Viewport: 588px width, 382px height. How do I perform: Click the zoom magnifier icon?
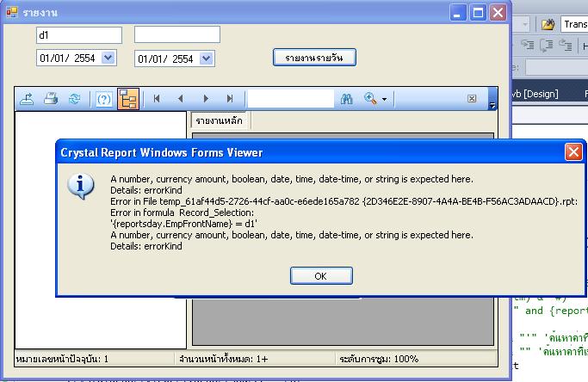[x=370, y=99]
